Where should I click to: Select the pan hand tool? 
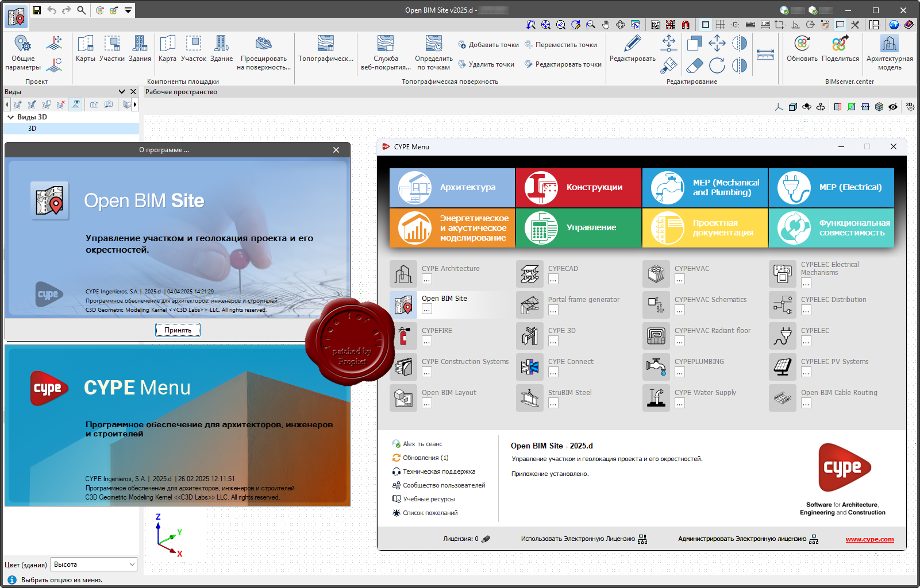606,25
